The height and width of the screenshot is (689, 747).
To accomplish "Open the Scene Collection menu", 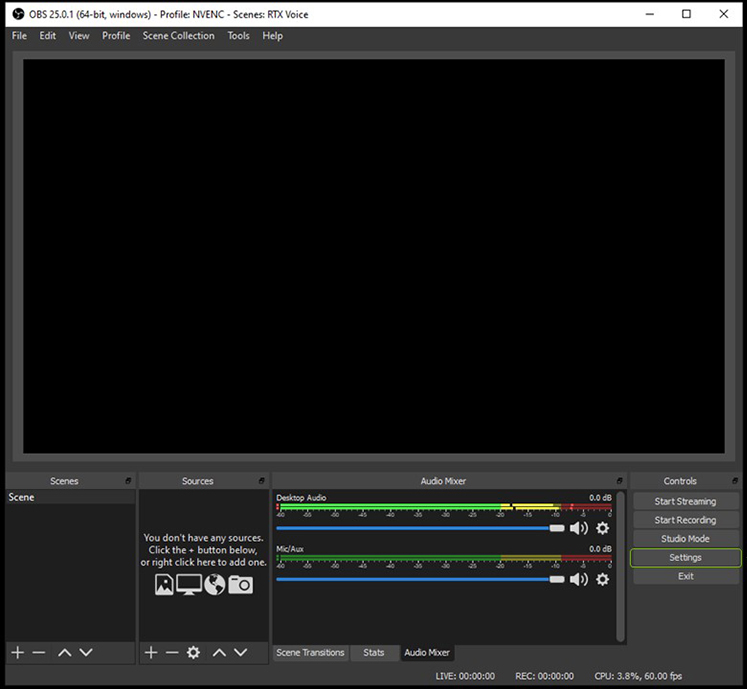I will click(178, 36).
